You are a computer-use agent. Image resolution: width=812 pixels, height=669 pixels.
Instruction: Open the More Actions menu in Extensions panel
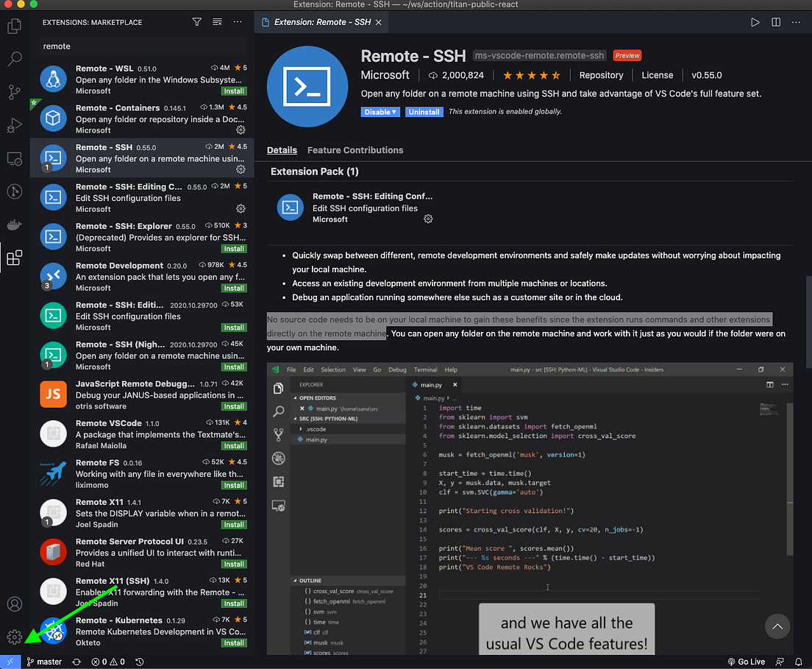point(237,22)
